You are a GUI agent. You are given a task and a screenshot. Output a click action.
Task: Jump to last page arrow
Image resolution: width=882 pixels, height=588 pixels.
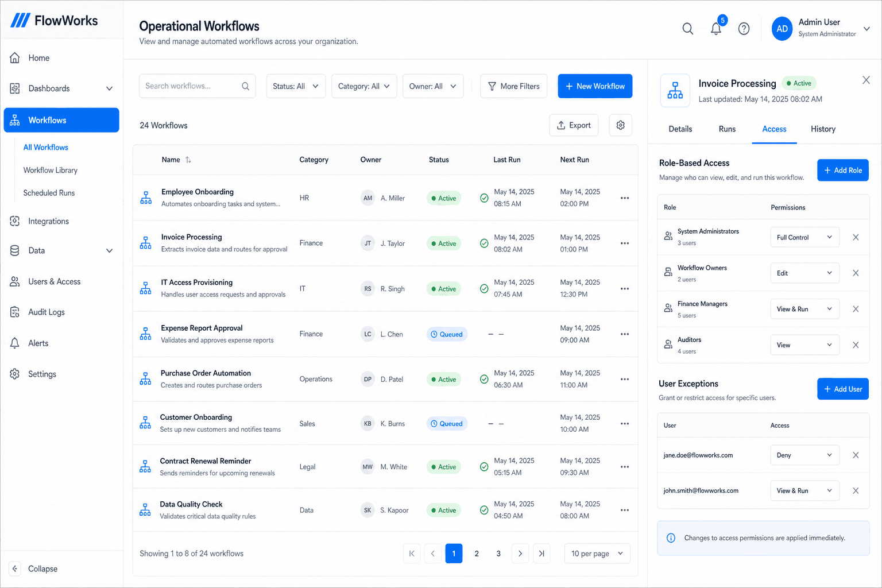pos(541,554)
